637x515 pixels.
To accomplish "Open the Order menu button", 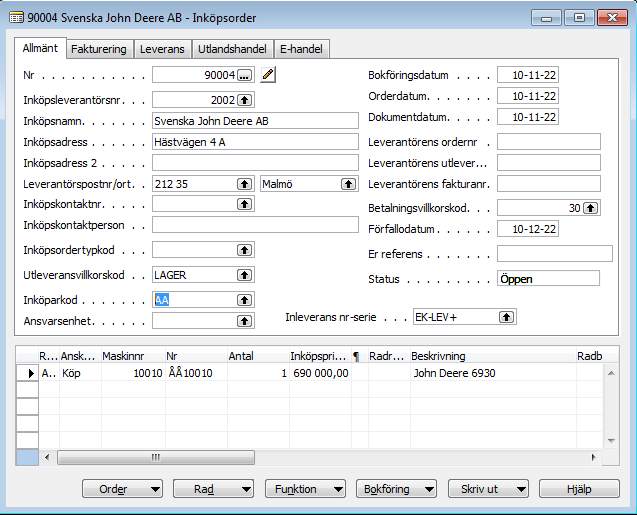I will pyautogui.click(x=122, y=489).
